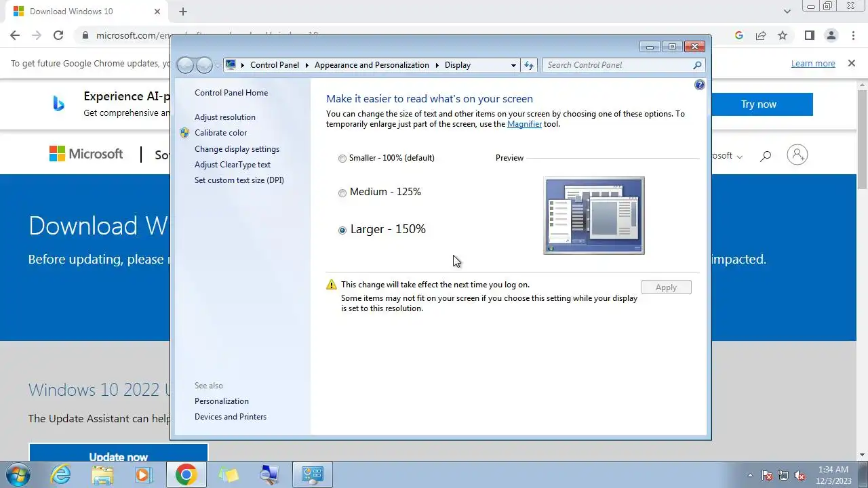This screenshot has height=488, width=868.
Task: Dismiss the Chrome update infobar
Action: (x=852, y=63)
